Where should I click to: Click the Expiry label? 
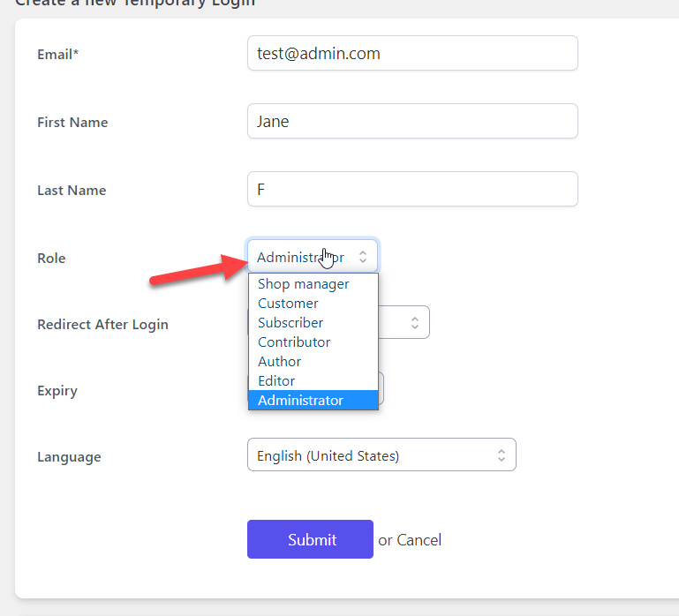tap(57, 391)
